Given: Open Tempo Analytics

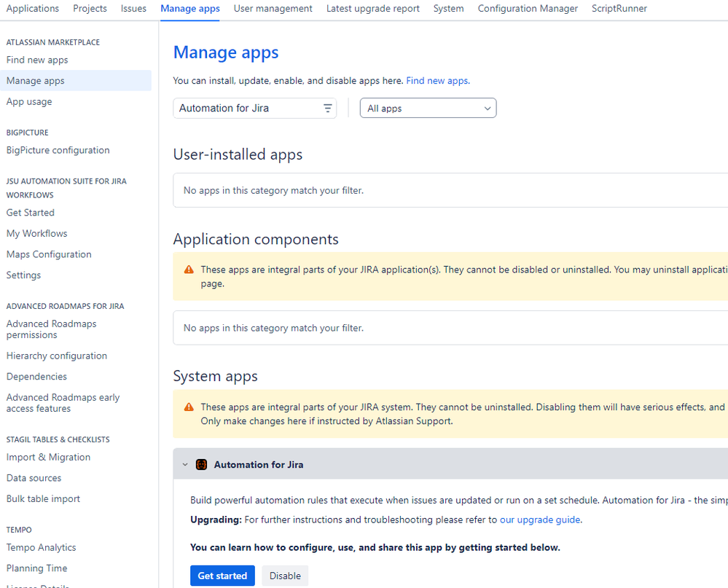Looking at the screenshot, I should coord(41,548).
